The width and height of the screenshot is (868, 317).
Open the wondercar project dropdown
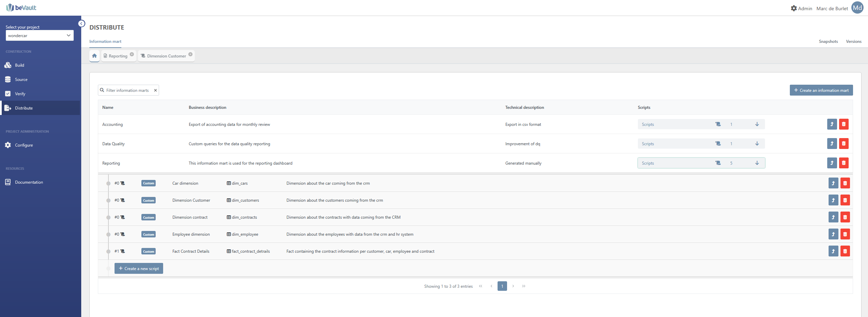click(39, 35)
